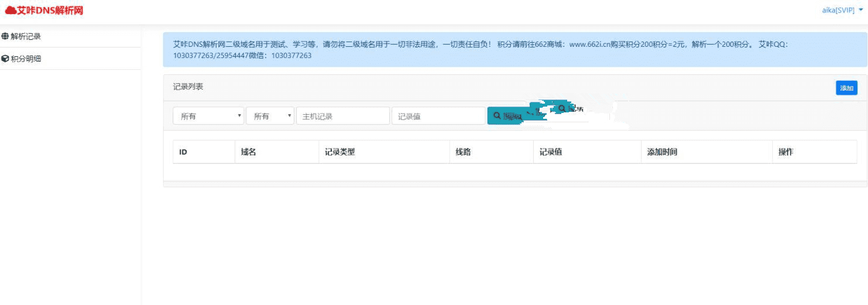The image size is (868, 305).
Task: Open 积分明细 from the sidebar
Action: pyautogui.click(x=26, y=59)
